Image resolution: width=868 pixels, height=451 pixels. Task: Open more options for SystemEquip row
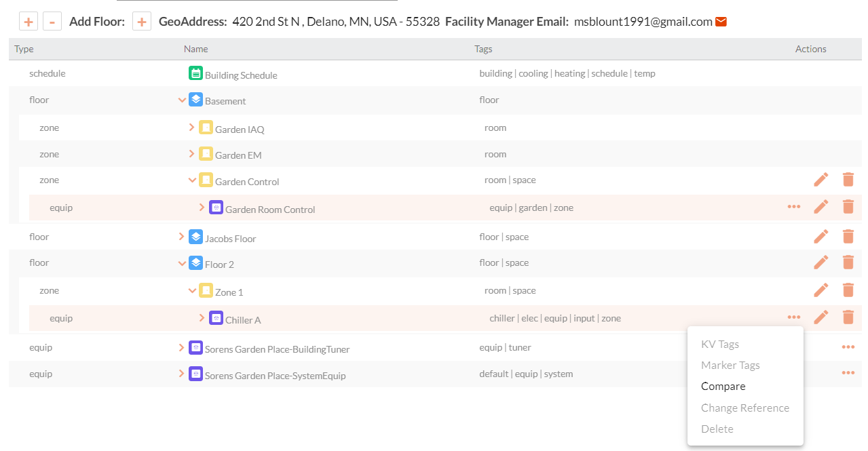coord(848,373)
